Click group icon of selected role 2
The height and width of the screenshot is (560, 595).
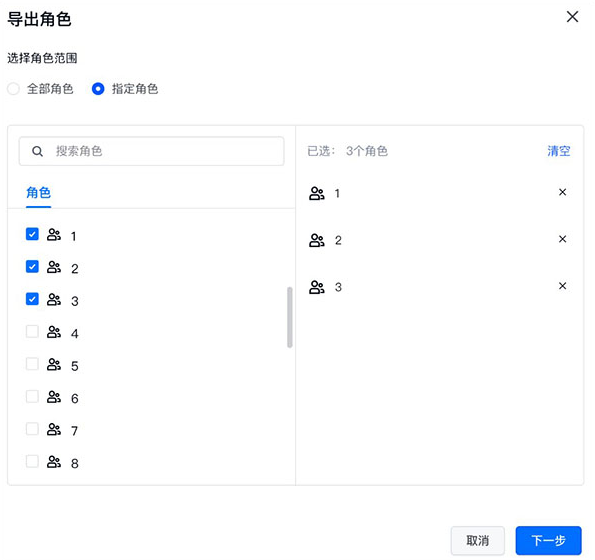tap(316, 240)
